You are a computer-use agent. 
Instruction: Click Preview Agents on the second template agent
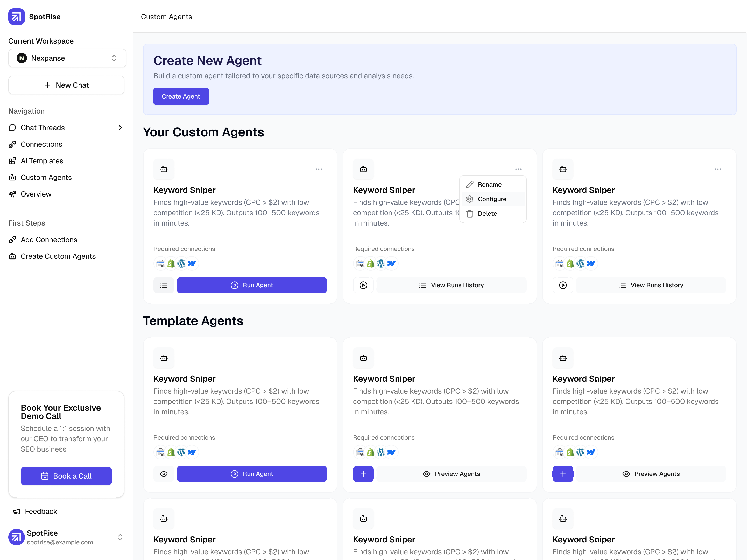click(x=451, y=474)
